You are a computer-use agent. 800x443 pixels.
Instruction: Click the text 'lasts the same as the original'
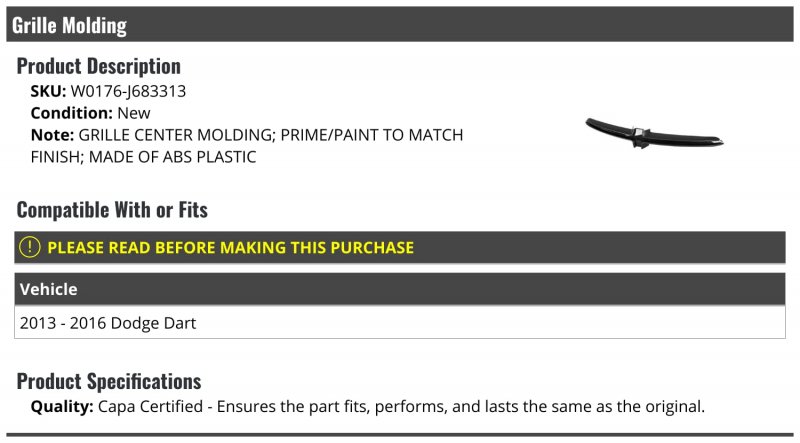point(594,407)
